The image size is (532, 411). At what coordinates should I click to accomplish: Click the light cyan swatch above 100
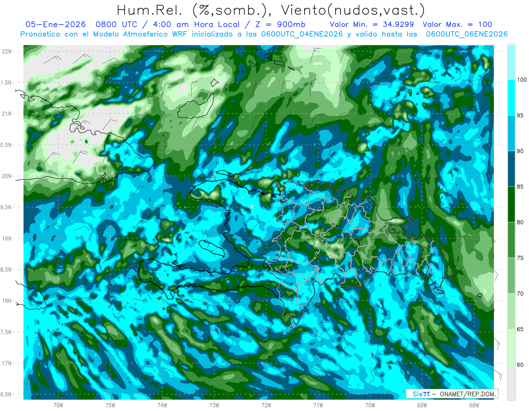coord(511,62)
